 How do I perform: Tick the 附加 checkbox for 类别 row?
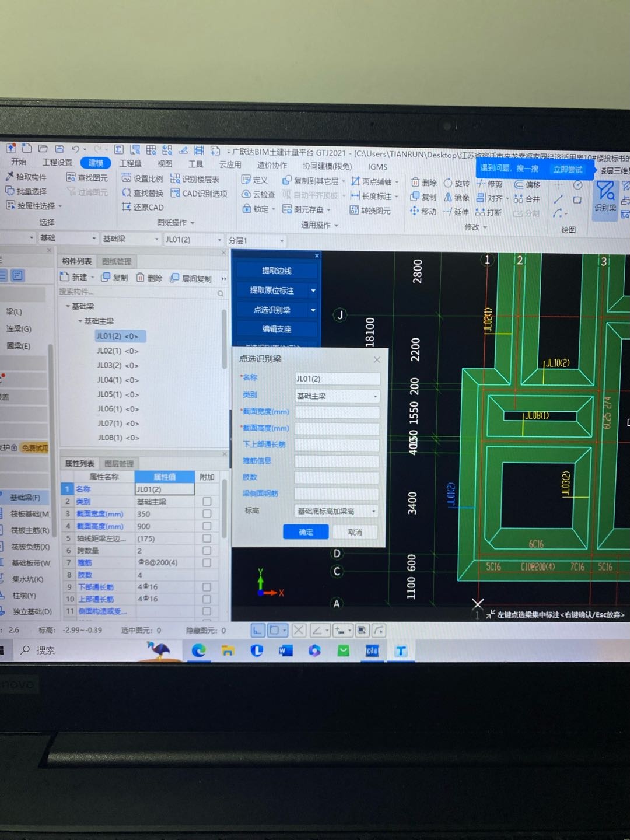(206, 501)
